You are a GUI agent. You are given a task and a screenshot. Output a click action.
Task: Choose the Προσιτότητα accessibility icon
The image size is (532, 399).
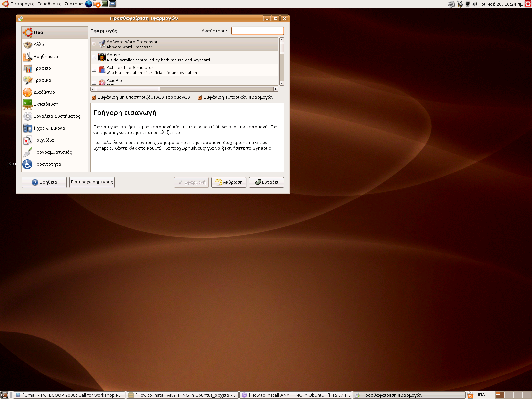coord(28,164)
